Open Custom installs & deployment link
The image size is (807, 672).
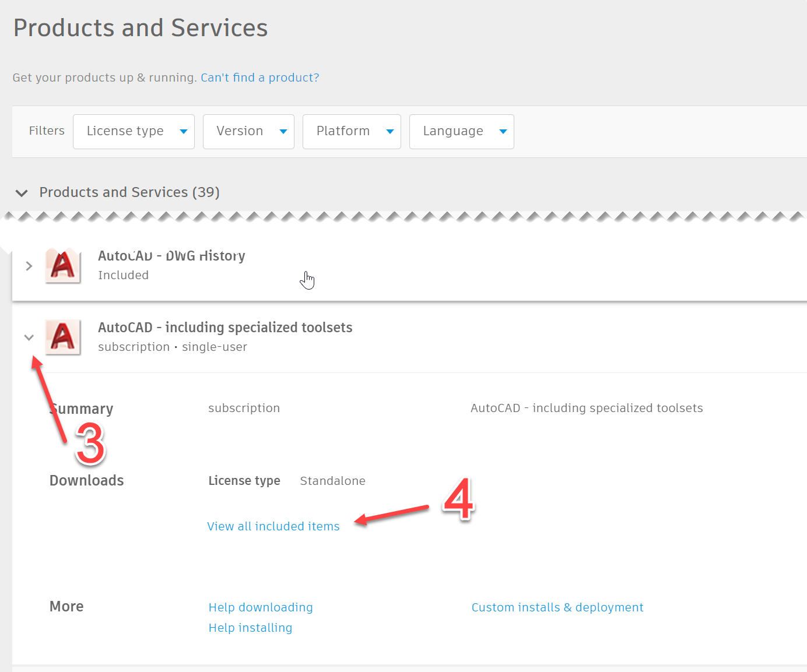click(557, 607)
